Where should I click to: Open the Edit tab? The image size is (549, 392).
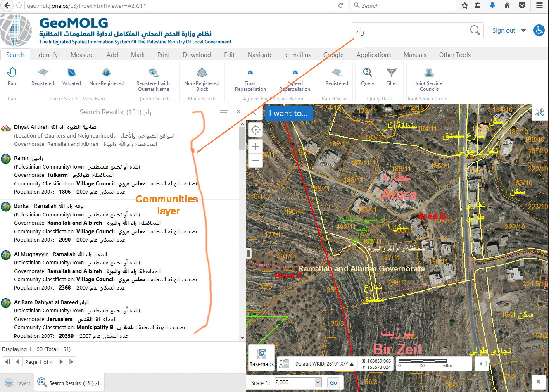tap(229, 55)
